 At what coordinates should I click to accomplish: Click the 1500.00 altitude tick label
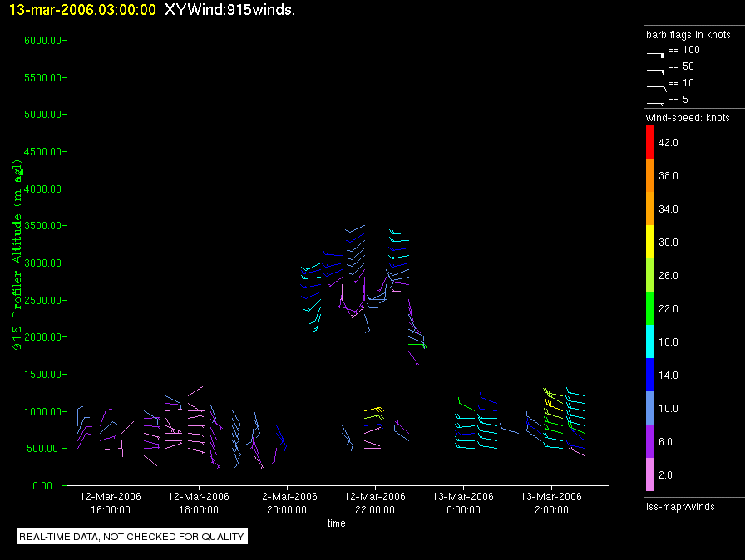coord(42,375)
